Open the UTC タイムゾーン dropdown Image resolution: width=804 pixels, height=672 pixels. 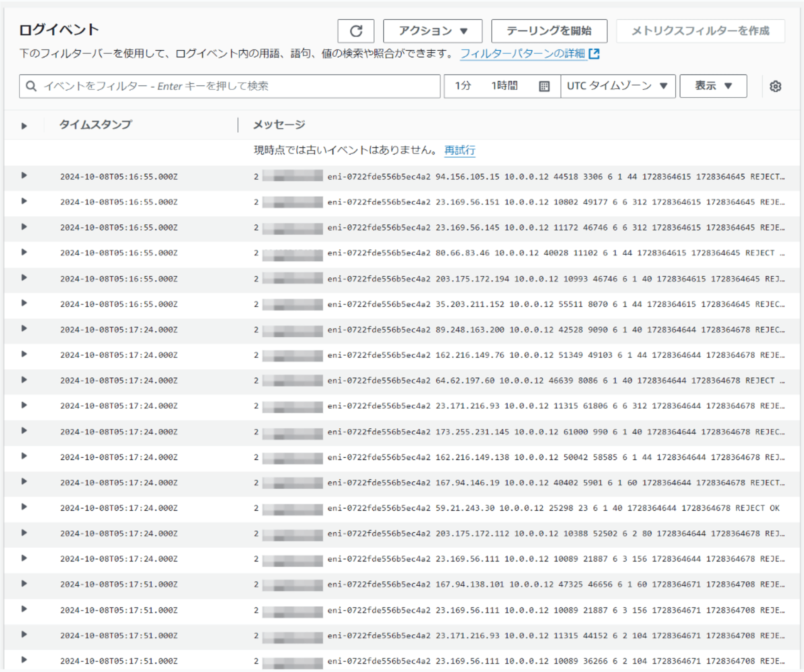(x=618, y=86)
